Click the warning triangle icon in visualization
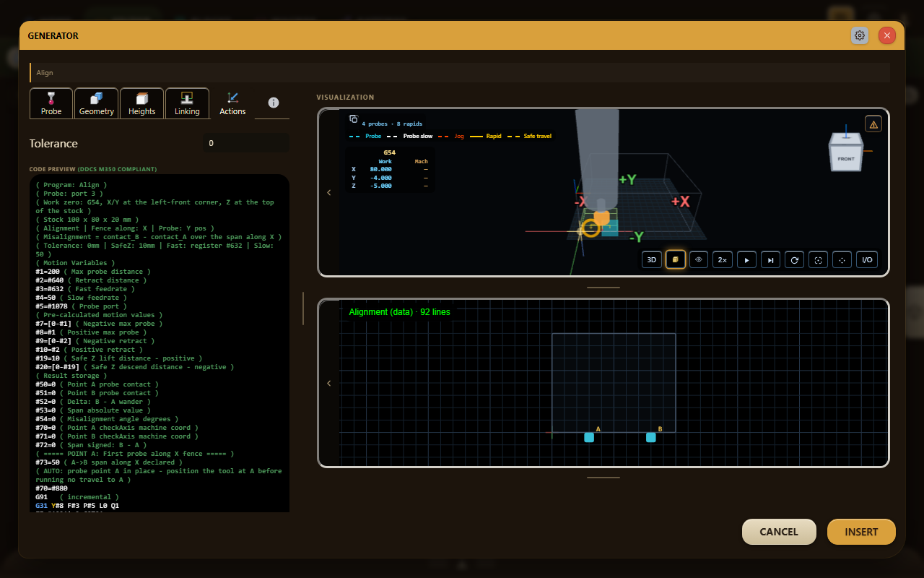924x578 pixels. point(873,124)
